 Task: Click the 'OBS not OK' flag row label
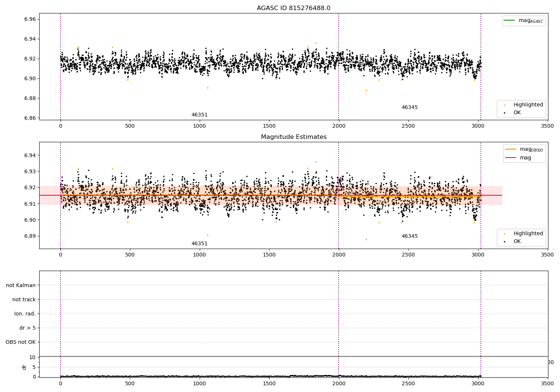coord(21,342)
